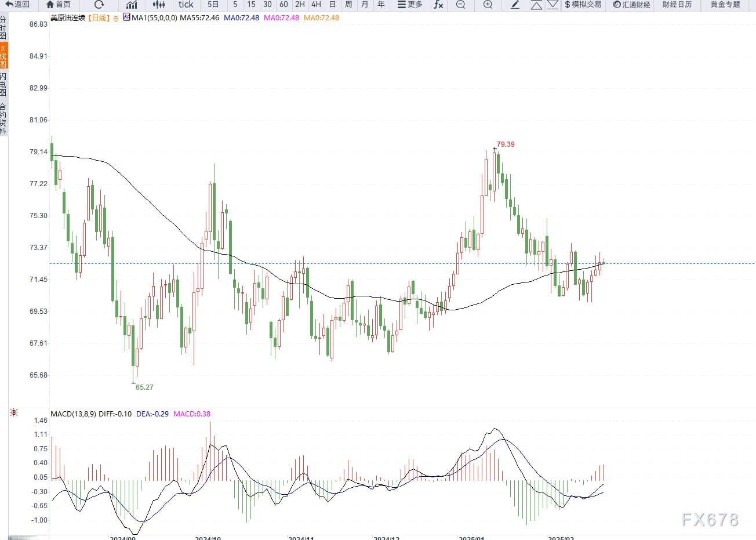This screenshot has width=756, height=540.
Task: Click the 美原油连续 instrument name
Action: coord(68,18)
